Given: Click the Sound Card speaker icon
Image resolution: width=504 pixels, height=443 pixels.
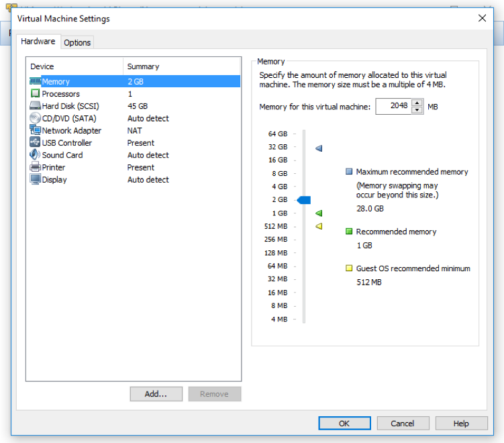Looking at the screenshot, I should point(36,155).
